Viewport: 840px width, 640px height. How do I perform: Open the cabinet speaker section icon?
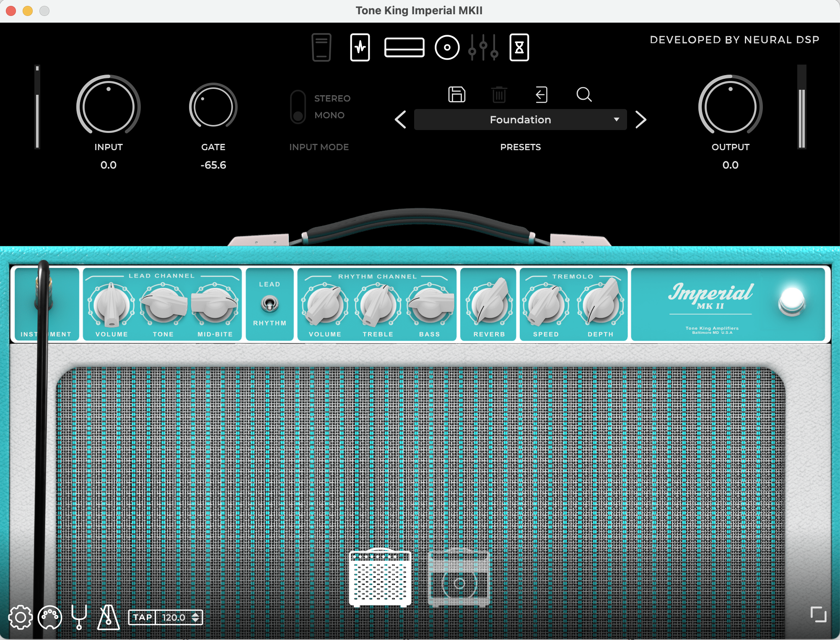pos(447,47)
